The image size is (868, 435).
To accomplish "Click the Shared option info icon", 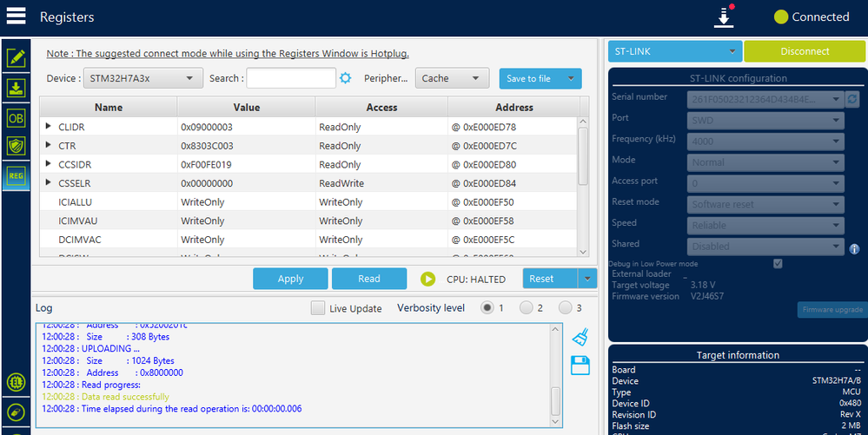I will click(x=854, y=249).
